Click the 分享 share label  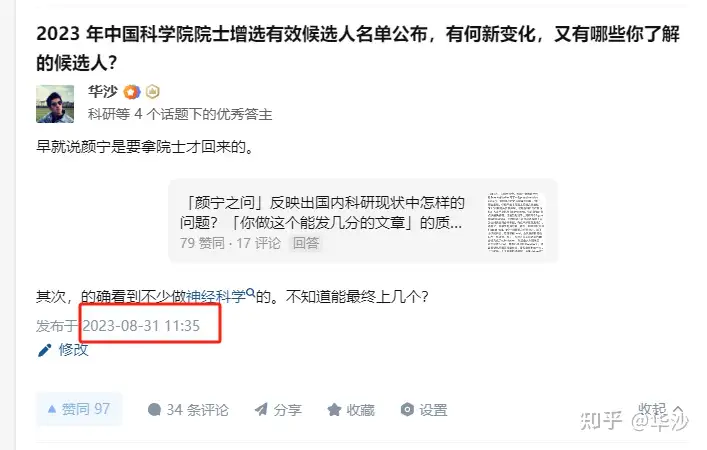(x=288, y=409)
